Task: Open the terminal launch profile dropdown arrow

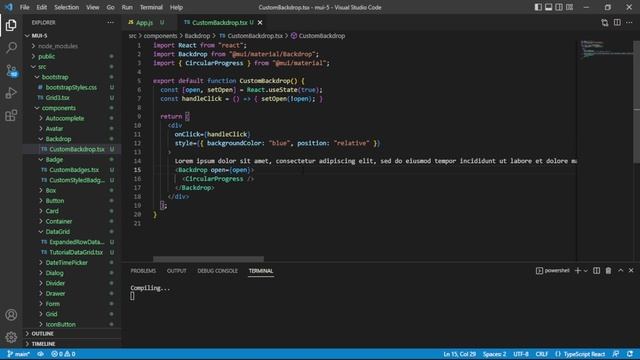Action: [x=585, y=271]
